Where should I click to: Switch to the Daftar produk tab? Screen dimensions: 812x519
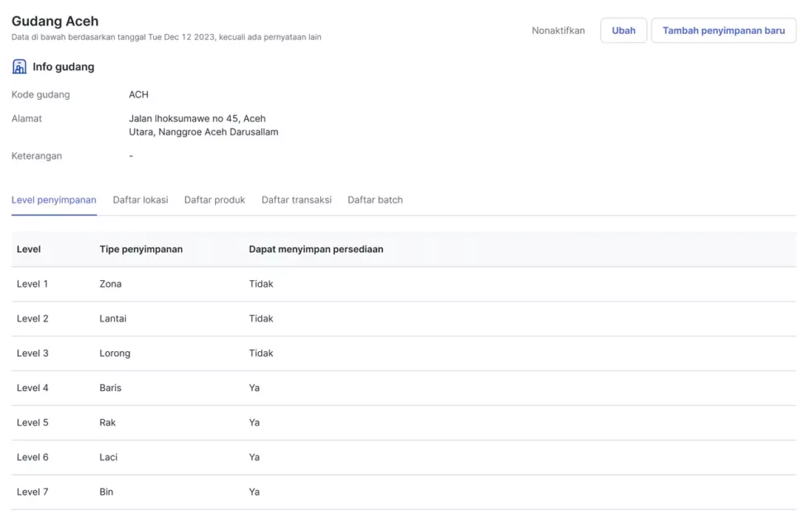click(x=214, y=200)
